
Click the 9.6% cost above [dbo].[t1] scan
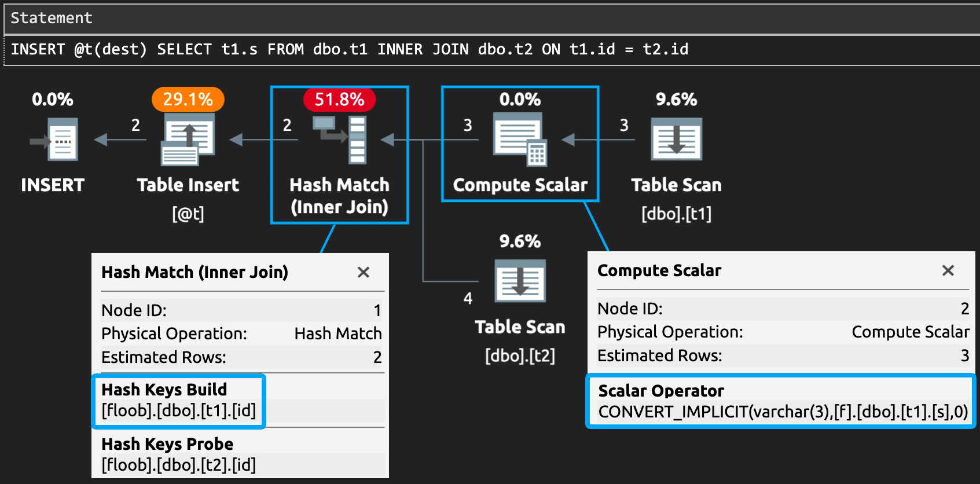(676, 99)
